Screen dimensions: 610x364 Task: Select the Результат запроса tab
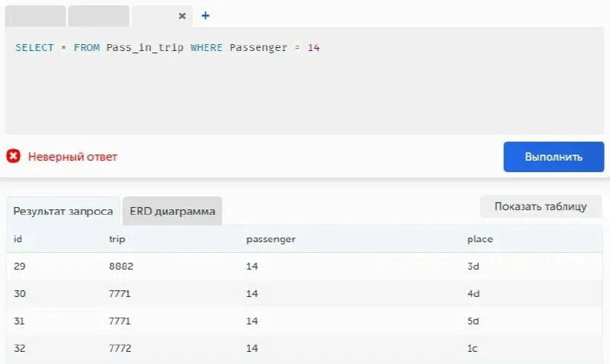tap(63, 211)
